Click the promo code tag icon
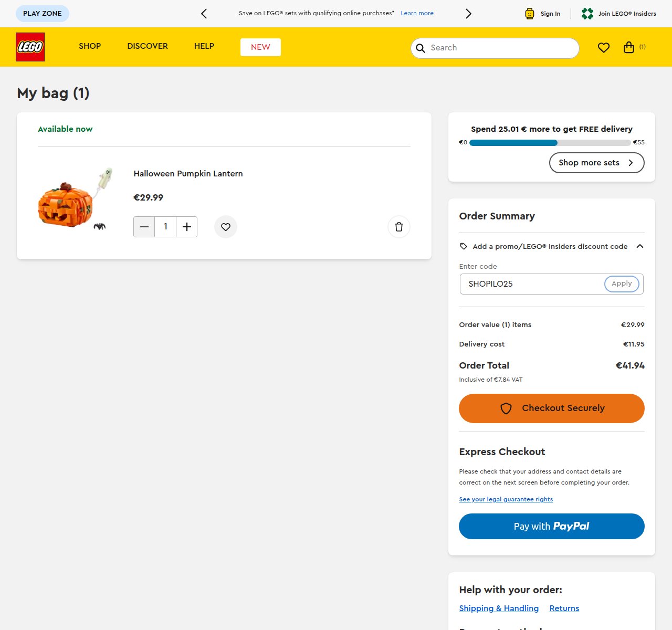The width and height of the screenshot is (672, 630). 464,246
